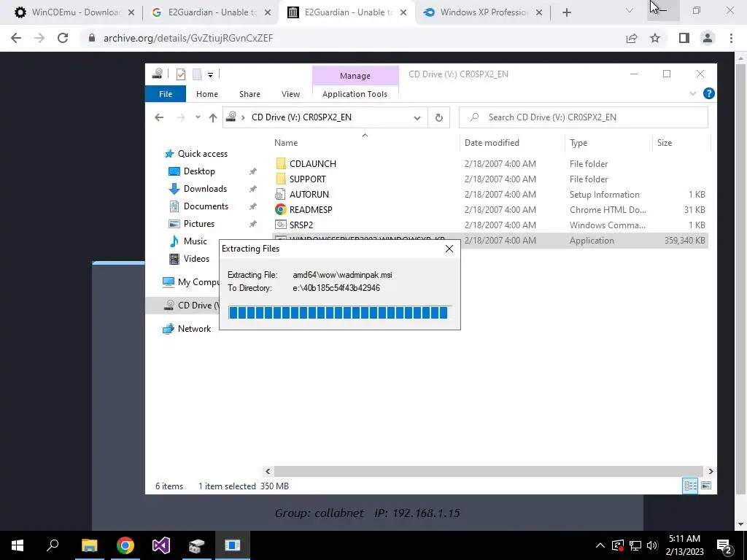Go back in Chrome browser history

click(16, 38)
